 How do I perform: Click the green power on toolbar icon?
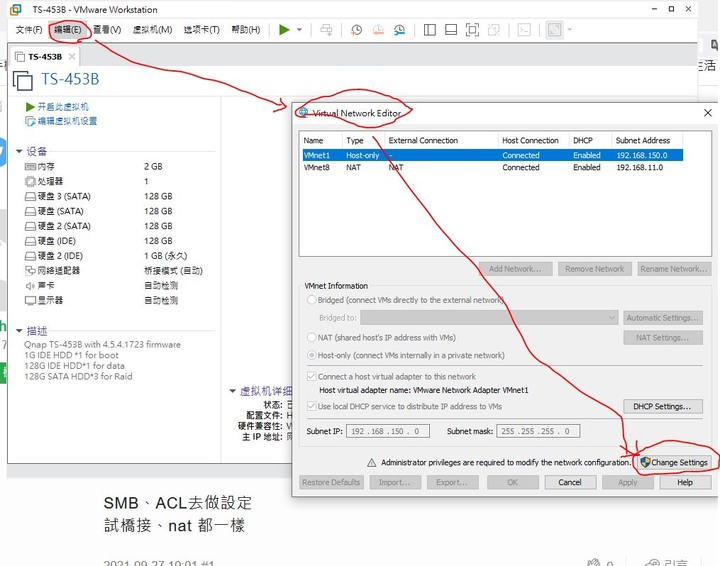tap(284, 30)
